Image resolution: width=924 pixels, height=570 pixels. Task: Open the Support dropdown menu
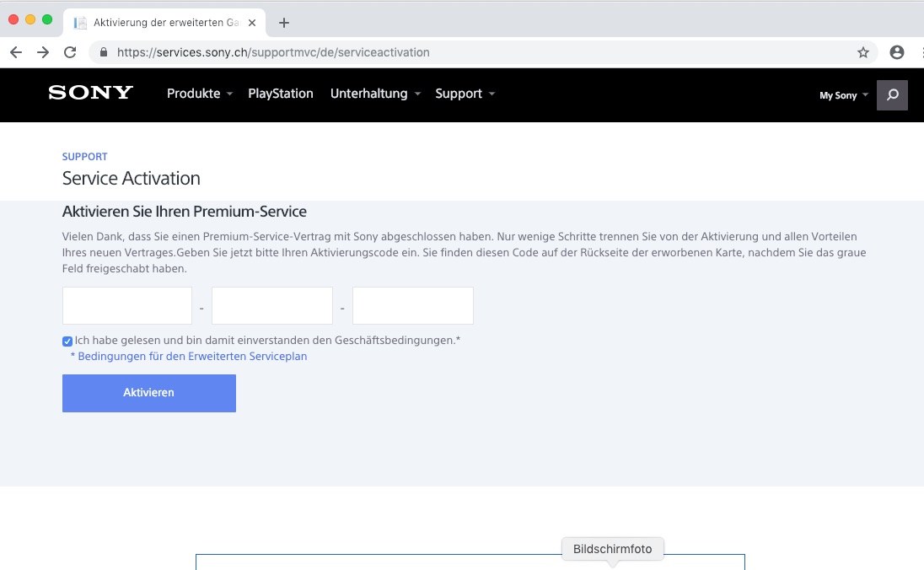pos(465,94)
